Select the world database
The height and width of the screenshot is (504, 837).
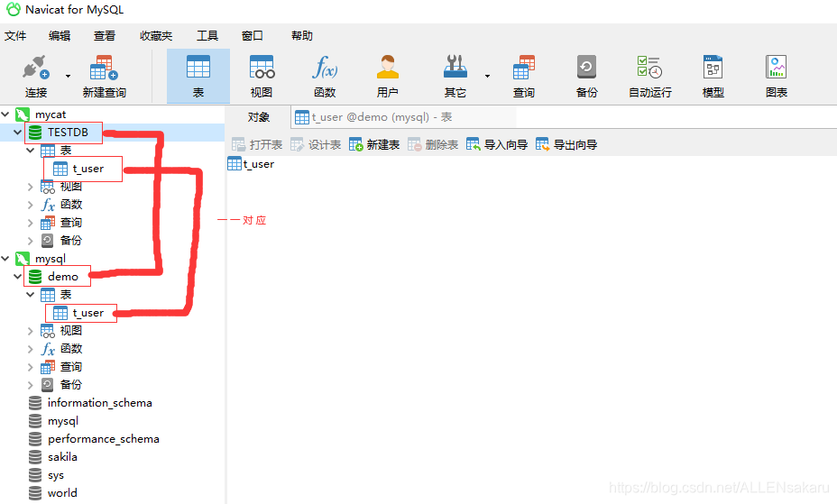point(62,493)
